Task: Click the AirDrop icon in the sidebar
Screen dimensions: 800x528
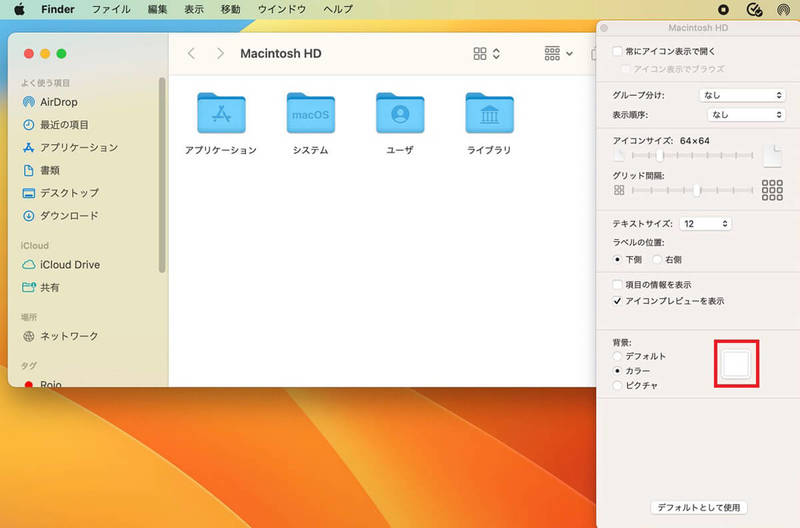Action: (29, 102)
